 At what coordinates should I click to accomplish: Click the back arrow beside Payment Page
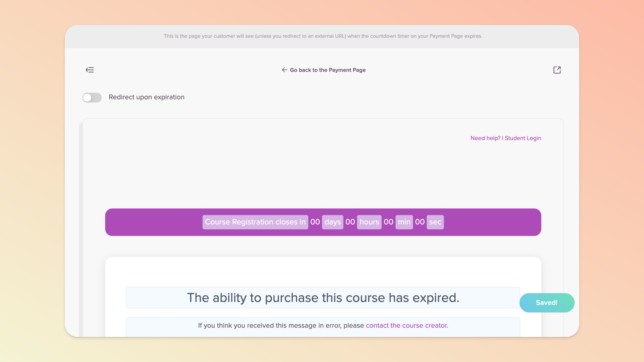(x=284, y=70)
